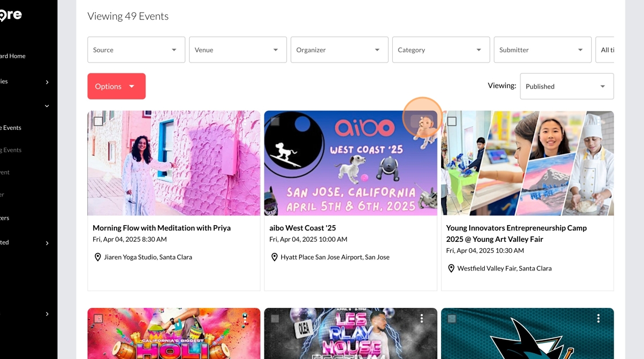Click the location pin beside Westfield Valley Fair

(x=451, y=268)
